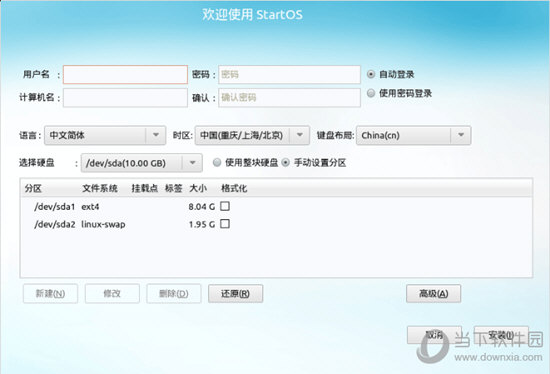Screen dimensions: 550x374
Task: Click the Cancel (取消) button
Action: click(x=434, y=335)
